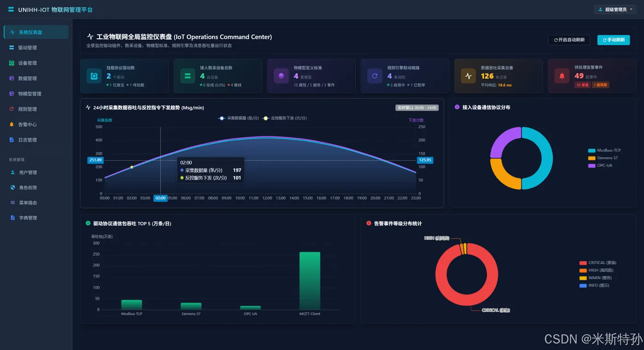Click the 字典管理 file icon

(12, 218)
